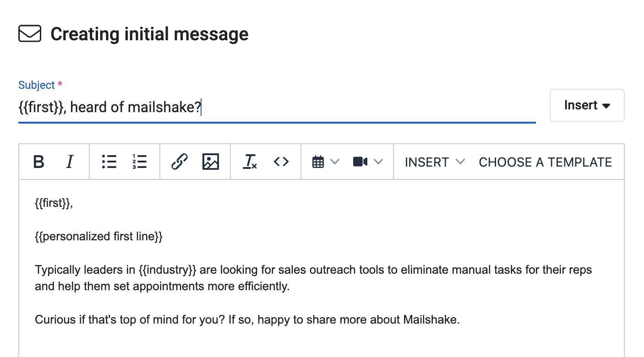
Task: Click the envelope icon next to the heading
Action: (x=29, y=33)
